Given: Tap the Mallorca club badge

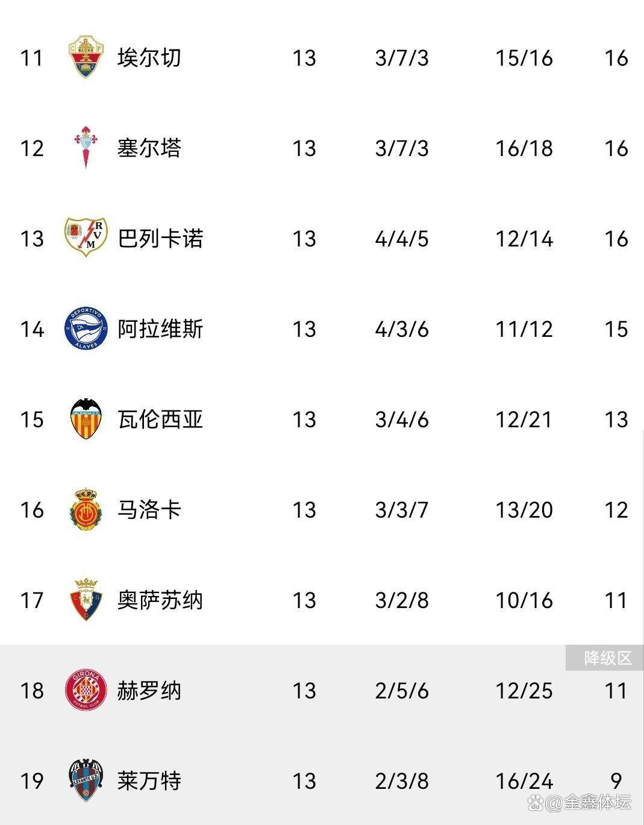Looking at the screenshot, I should point(86,510).
